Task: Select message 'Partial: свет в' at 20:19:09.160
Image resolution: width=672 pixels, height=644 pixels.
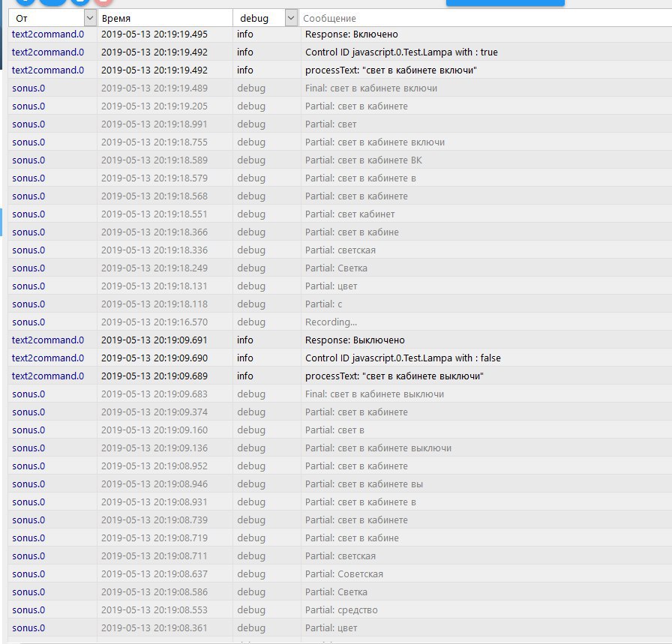Action: (x=334, y=430)
